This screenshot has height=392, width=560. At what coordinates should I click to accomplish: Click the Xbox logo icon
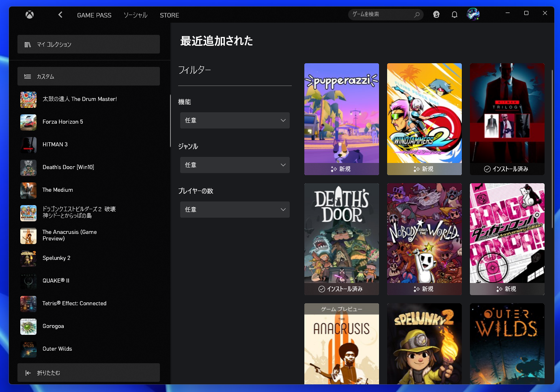tap(30, 15)
